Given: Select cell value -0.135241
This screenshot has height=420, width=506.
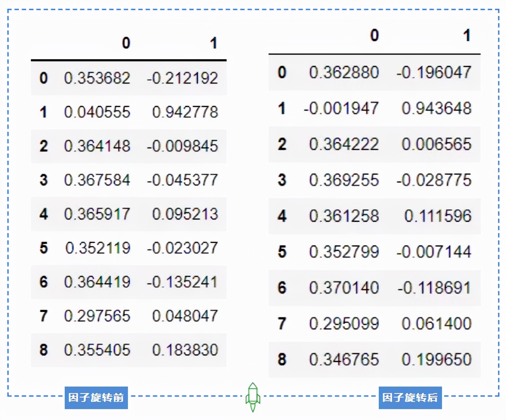Looking at the screenshot, I should pyautogui.click(x=182, y=282).
